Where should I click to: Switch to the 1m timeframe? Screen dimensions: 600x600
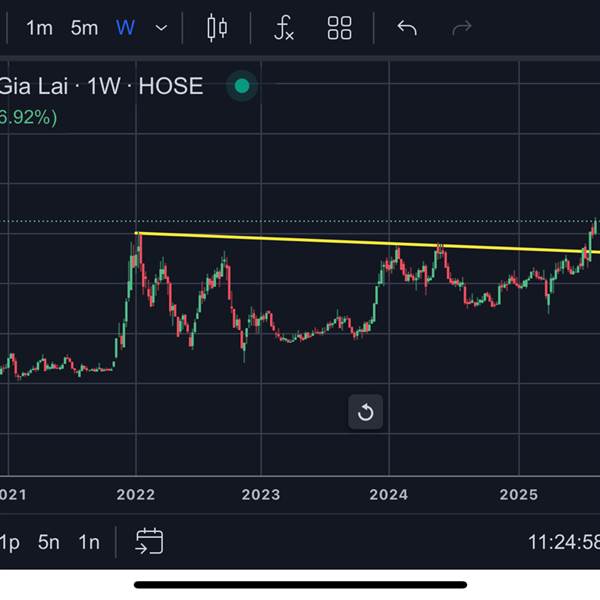39,28
